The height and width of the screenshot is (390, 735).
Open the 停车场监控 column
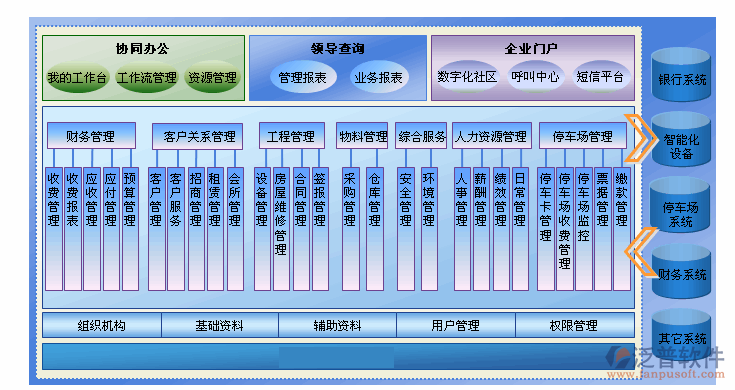(584, 229)
